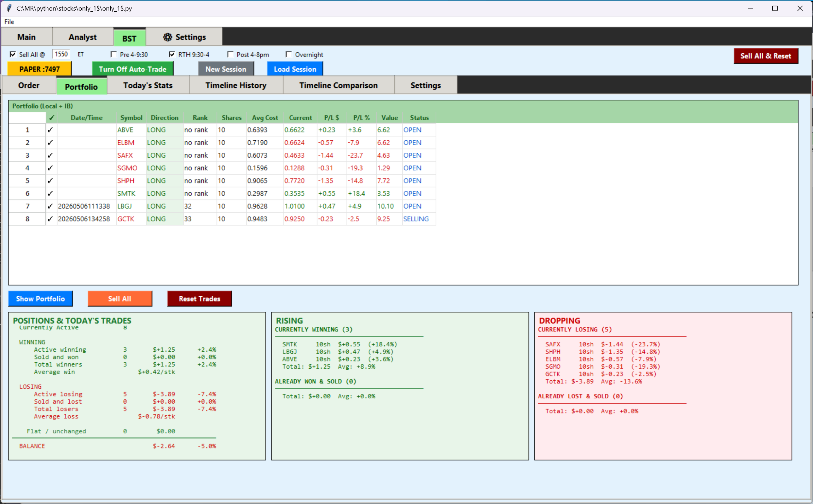
Task: Toggle the checkmark for the SMTK row
Action: 51,193
